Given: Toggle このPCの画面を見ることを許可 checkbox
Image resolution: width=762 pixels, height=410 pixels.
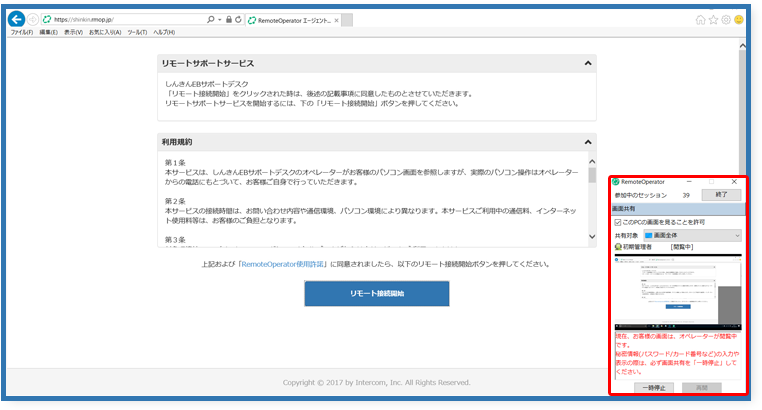Looking at the screenshot, I should 618,222.
